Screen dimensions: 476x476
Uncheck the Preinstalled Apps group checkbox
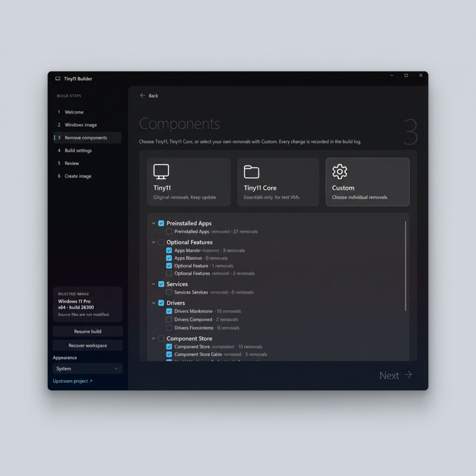pos(161,223)
